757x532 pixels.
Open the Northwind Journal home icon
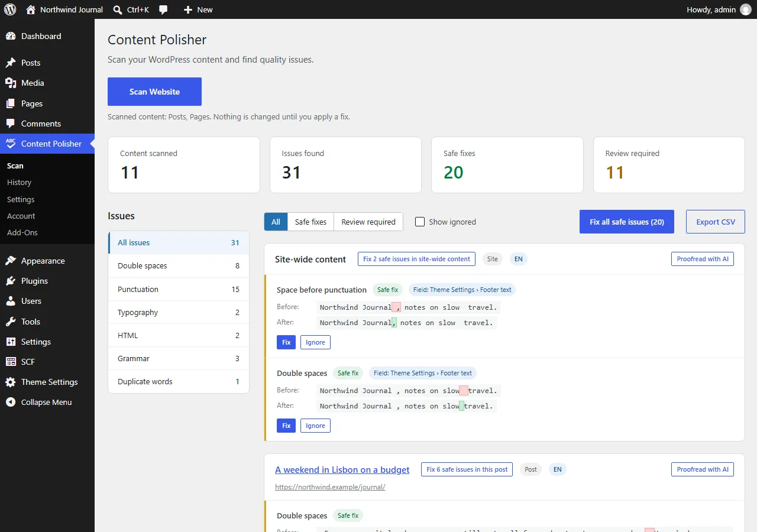click(31, 9)
